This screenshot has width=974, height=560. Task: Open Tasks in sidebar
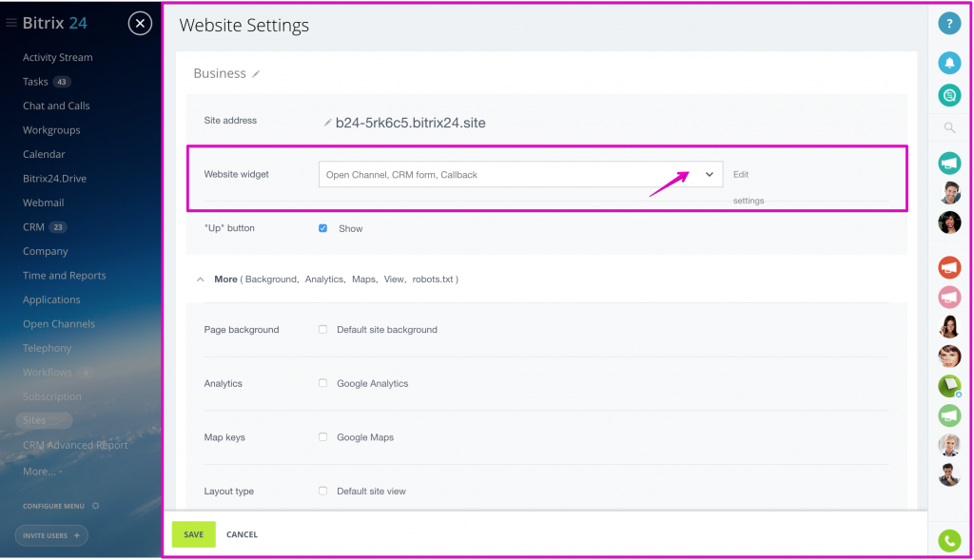[35, 82]
